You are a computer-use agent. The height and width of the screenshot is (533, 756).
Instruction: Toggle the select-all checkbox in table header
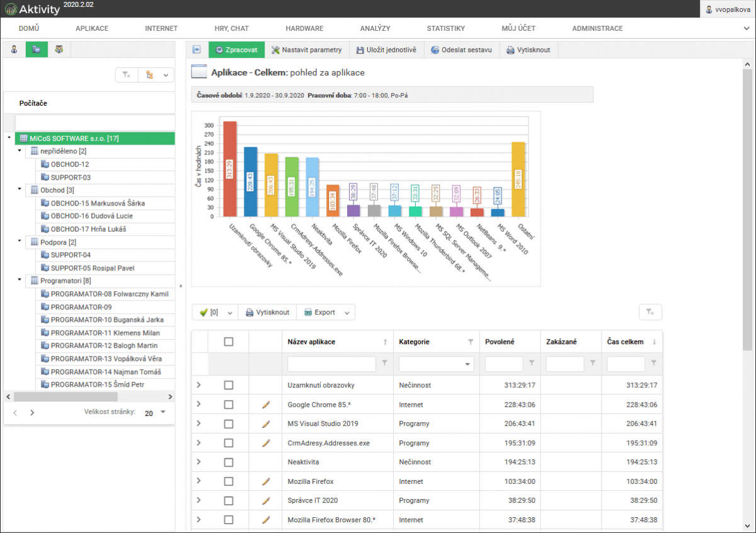click(229, 341)
